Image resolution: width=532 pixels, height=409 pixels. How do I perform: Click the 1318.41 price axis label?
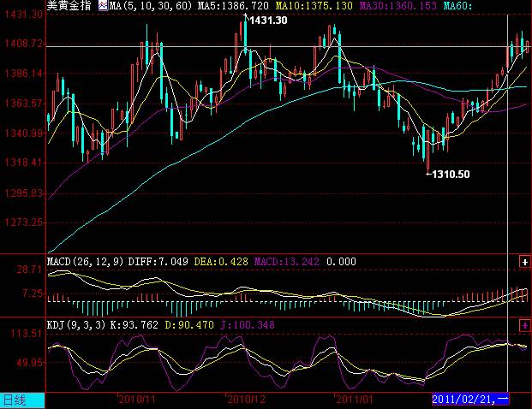click(x=24, y=163)
